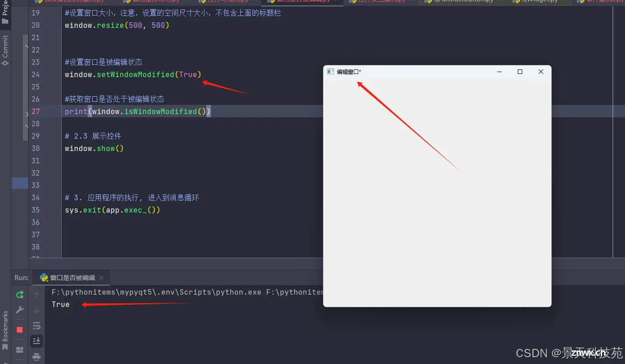
Task: Maximize the 编辑窗口 window
Action: click(520, 72)
